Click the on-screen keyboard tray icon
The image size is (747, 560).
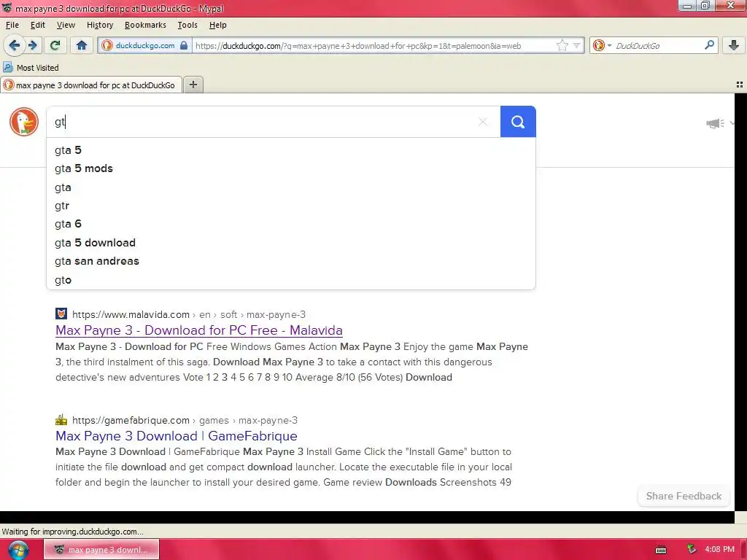point(661,550)
